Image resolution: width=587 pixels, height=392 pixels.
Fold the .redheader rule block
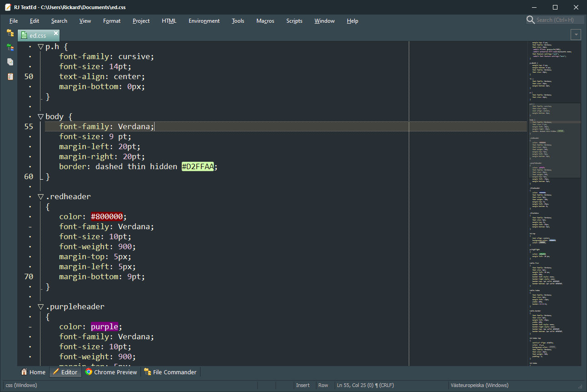click(x=40, y=196)
